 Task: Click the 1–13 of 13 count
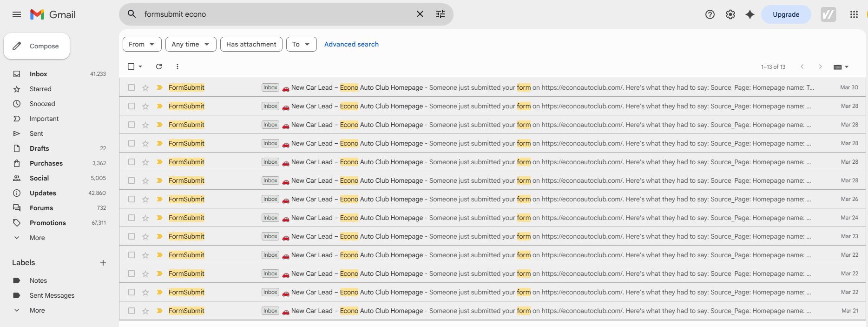773,67
